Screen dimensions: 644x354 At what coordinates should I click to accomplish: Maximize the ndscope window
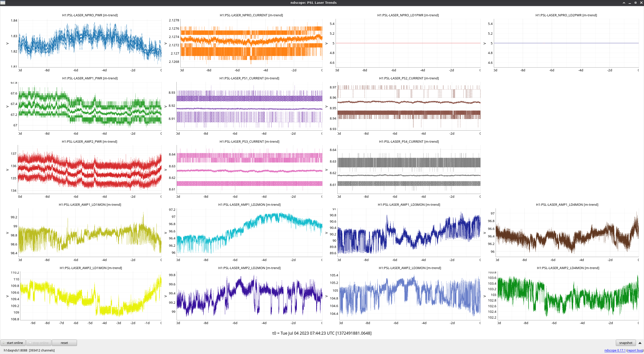point(635,3)
